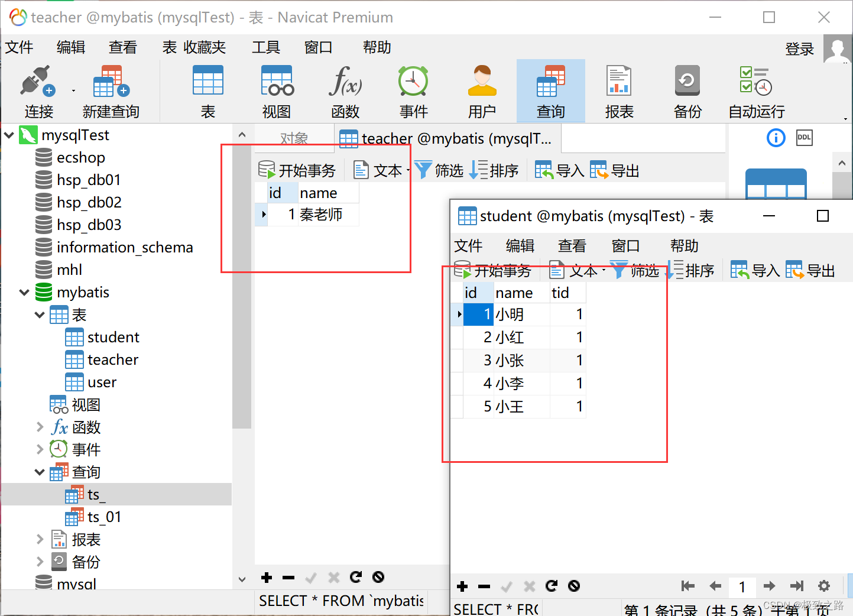Screen dimensions: 853x616
Task: Click the delete record minus icon in teacher window
Action: [x=288, y=578]
